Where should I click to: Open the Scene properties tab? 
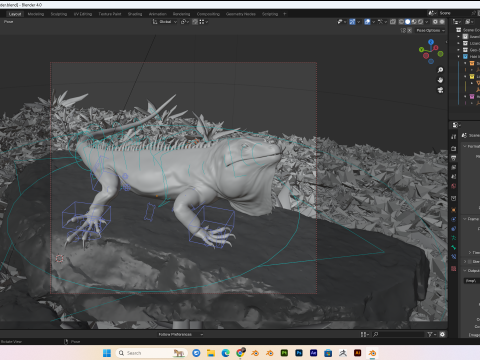tap(454, 176)
